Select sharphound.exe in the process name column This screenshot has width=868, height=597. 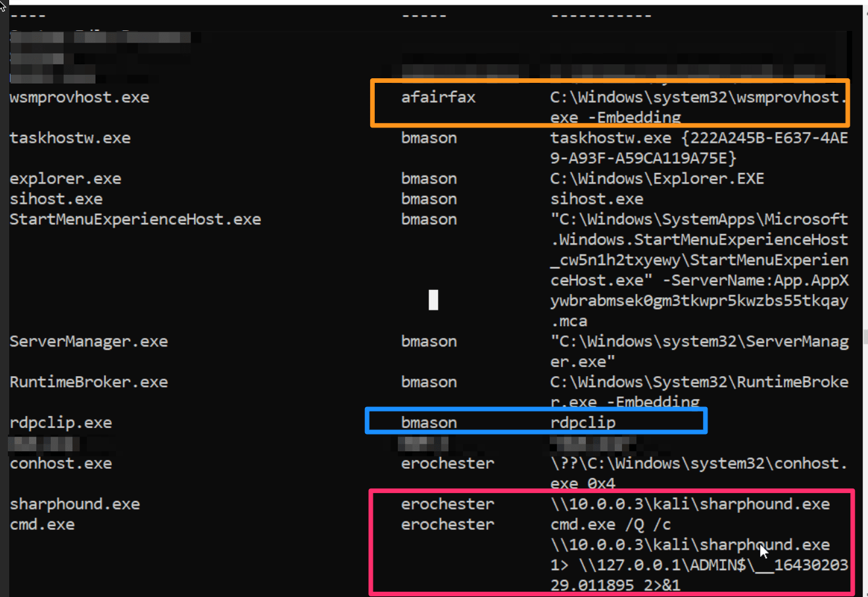coord(75,504)
